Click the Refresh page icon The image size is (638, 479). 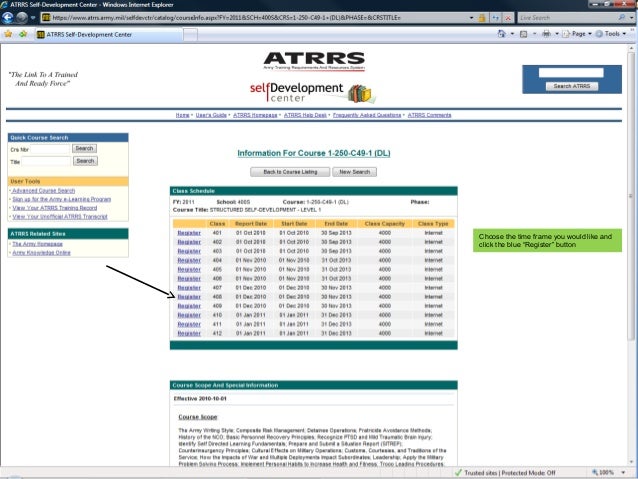pyautogui.click(x=495, y=17)
